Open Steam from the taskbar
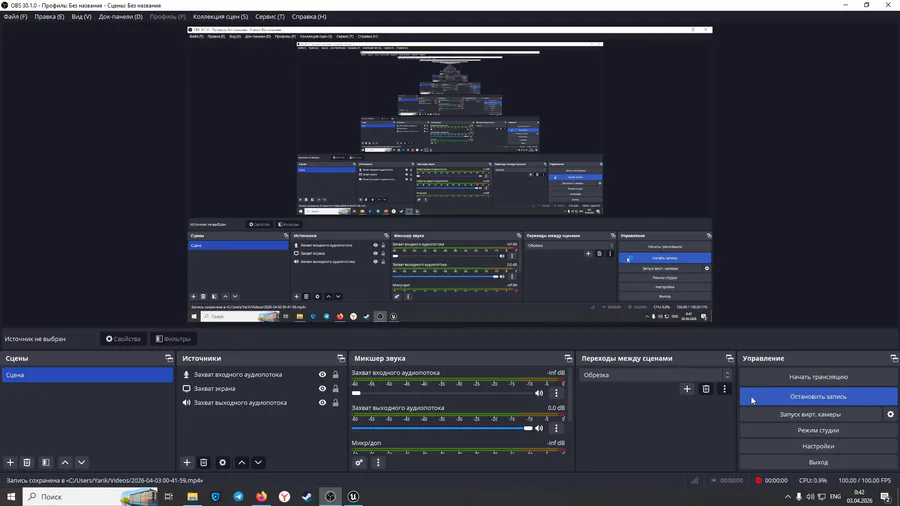 307,497
